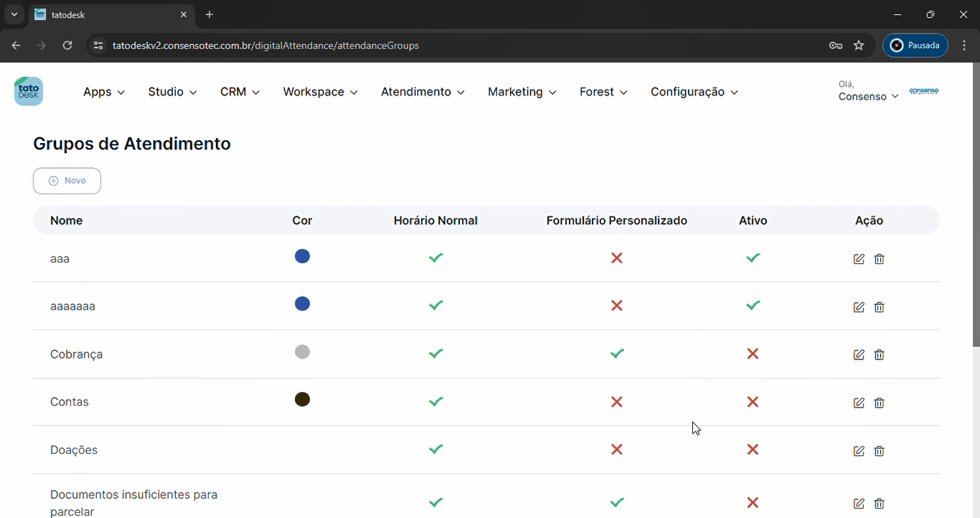Bookmark this page with star icon
The width and height of the screenshot is (980, 518).
(858, 46)
